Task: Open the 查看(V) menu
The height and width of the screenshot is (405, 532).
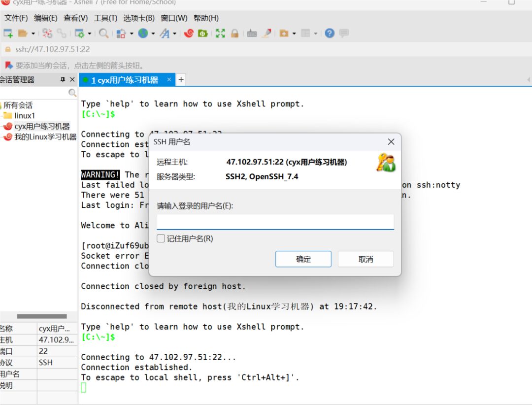Action: coord(76,18)
